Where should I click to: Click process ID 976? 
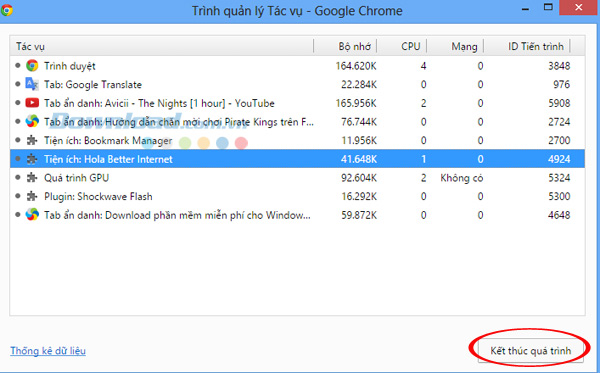(561, 85)
